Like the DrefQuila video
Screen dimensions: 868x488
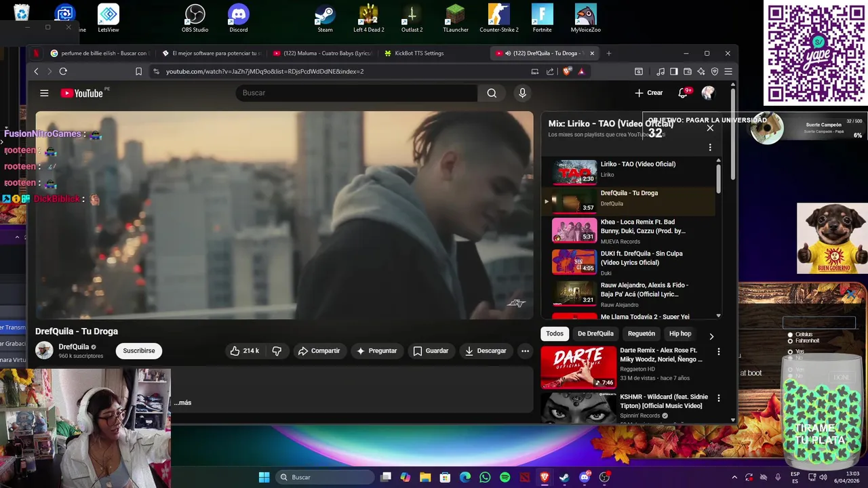pyautogui.click(x=244, y=350)
